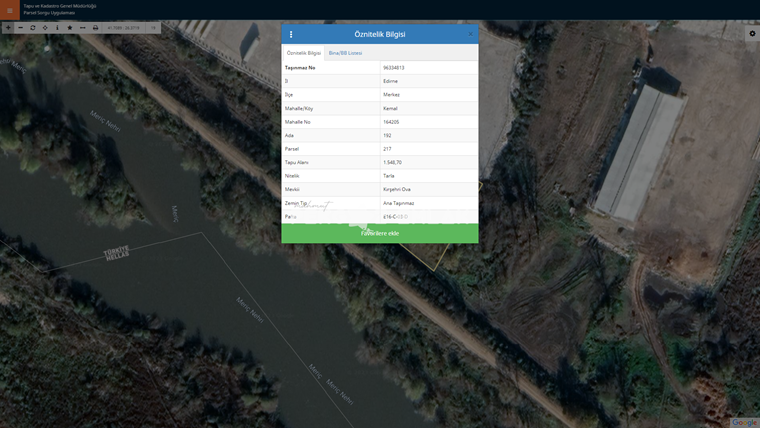The image size is (760, 428).
Task: Click the Nitelik label
Action: point(292,176)
